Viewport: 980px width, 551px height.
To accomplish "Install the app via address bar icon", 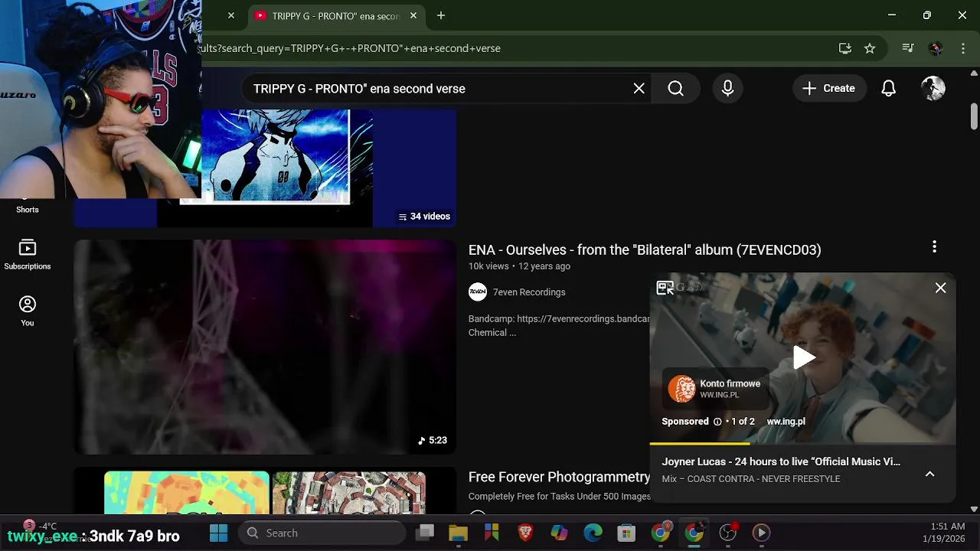I will point(844,48).
